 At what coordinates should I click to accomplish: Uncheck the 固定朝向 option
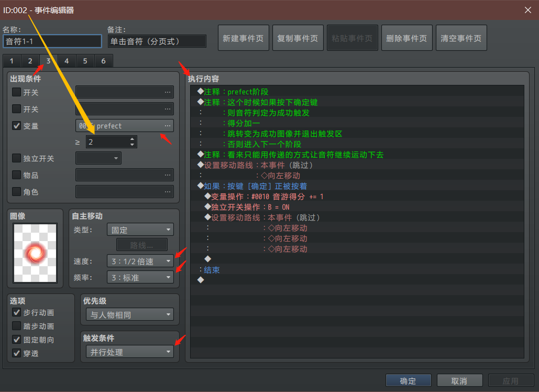point(17,340)
